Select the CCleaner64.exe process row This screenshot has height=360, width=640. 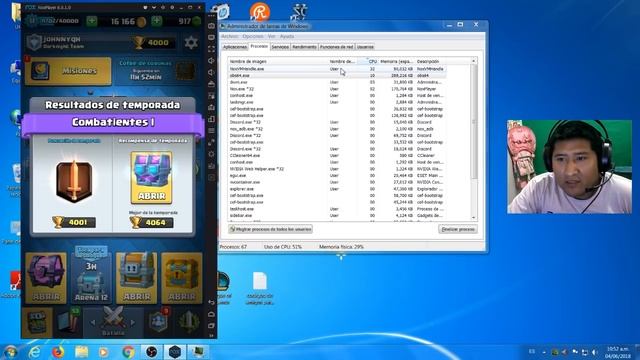(337, 156)
